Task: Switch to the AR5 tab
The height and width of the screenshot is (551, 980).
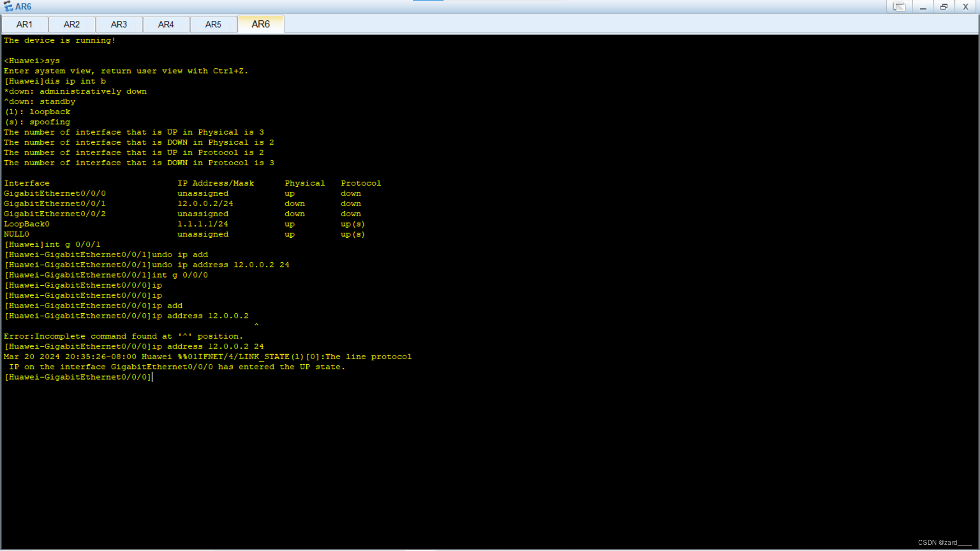Action: 213,24
